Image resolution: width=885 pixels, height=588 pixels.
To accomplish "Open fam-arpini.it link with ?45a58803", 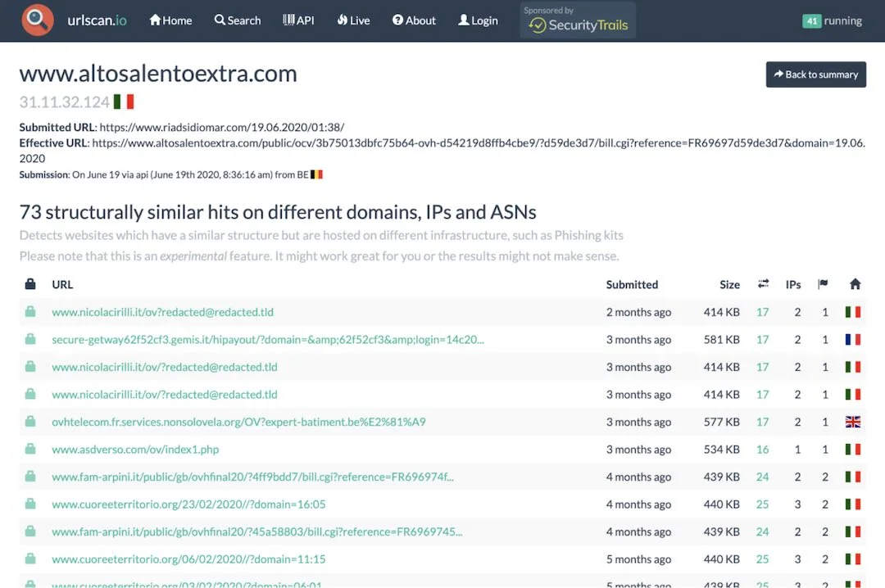I will pyautogui.click(x=257, y=531).
